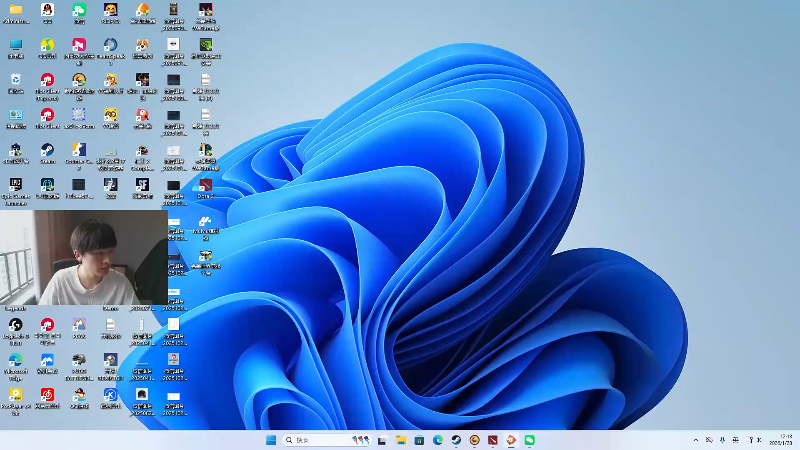The width and height of the screenshot is (800, 450).
Task: Open the taskbar clock and date
Action: point(781,440)
